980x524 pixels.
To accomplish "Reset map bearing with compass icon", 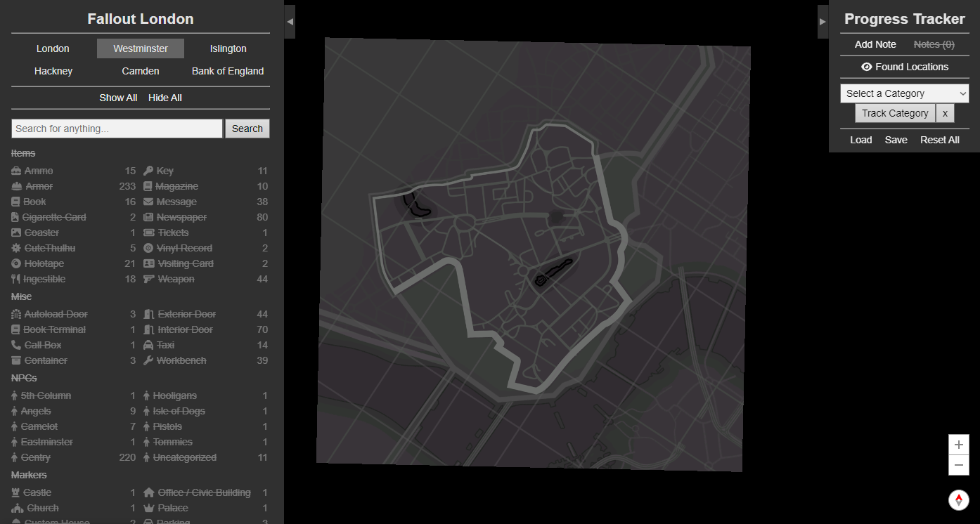I will (959, 499).
